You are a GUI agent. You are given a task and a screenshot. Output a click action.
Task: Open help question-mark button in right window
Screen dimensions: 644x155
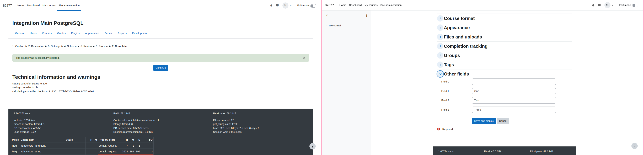[x=635, y=146]
